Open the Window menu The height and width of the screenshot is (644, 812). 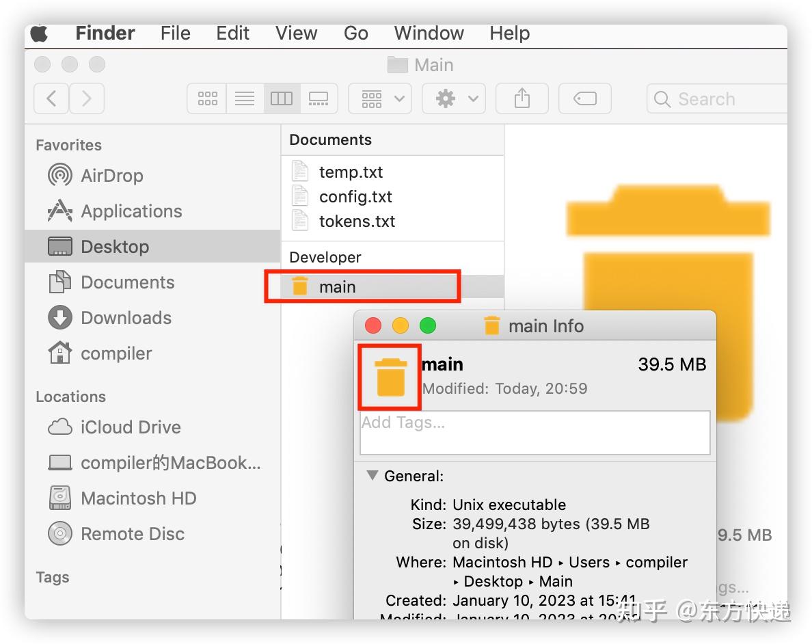429,33
